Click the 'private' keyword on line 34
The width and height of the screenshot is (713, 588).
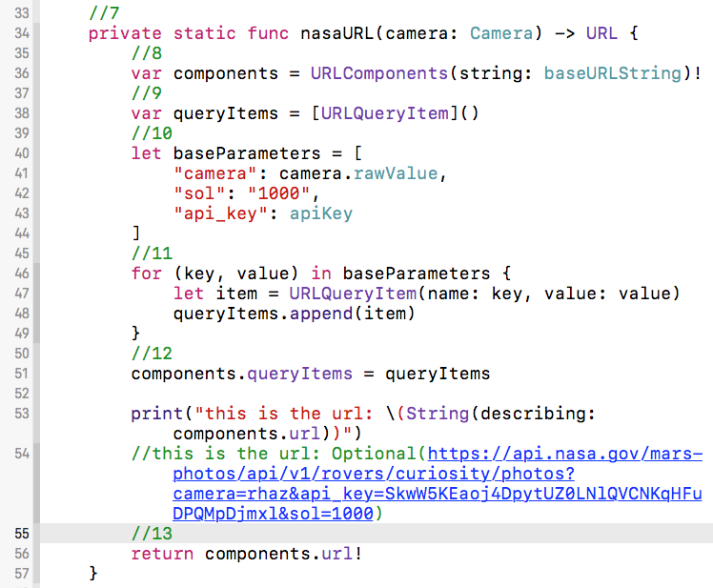125,33
